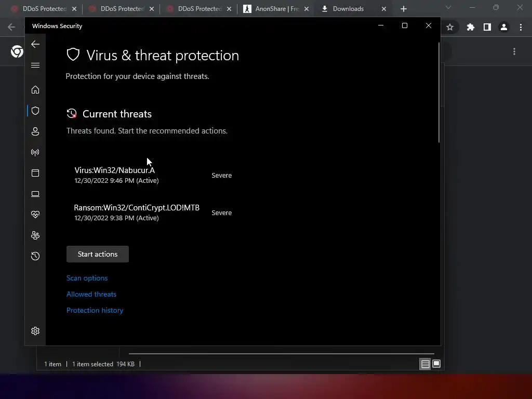The width and height of the screenshot is (532, 399).
Task: Open Device security laptop icon
Action: point(35,194)
